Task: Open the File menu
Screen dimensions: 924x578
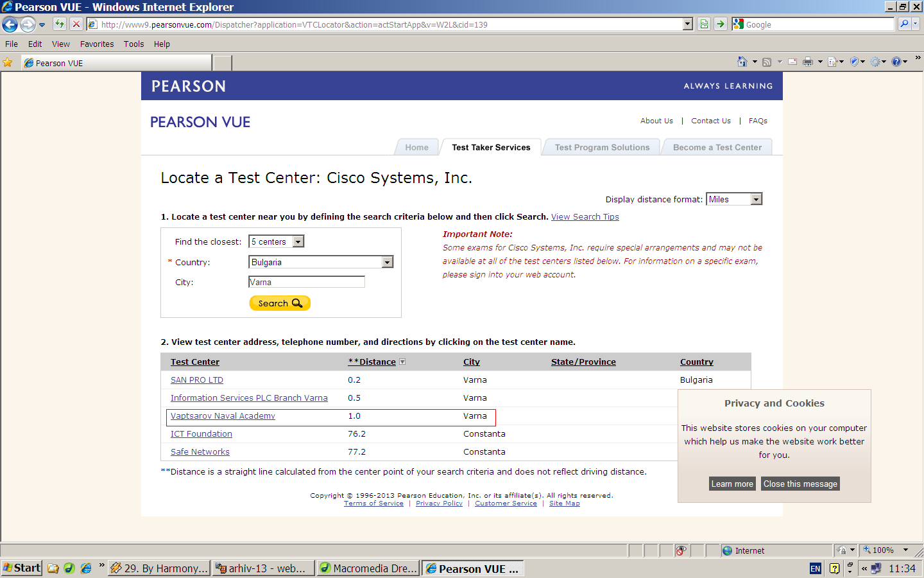Action: [x=12, y=44]
